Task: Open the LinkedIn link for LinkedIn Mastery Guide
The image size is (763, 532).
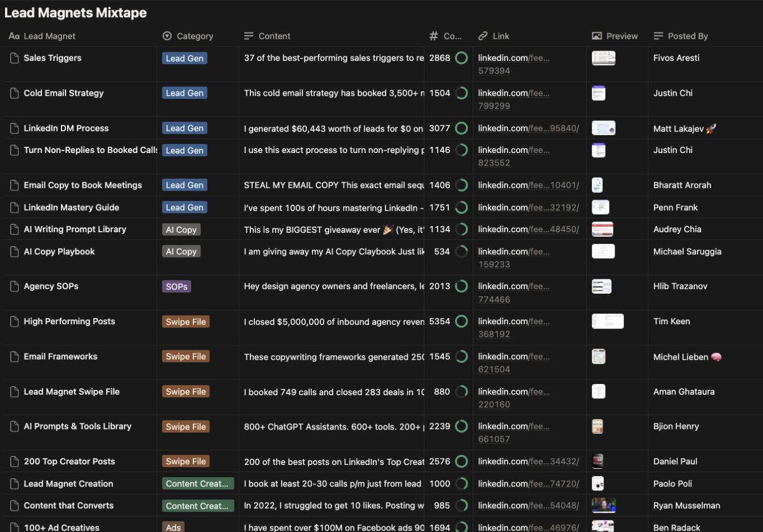Action: point(529,207)
